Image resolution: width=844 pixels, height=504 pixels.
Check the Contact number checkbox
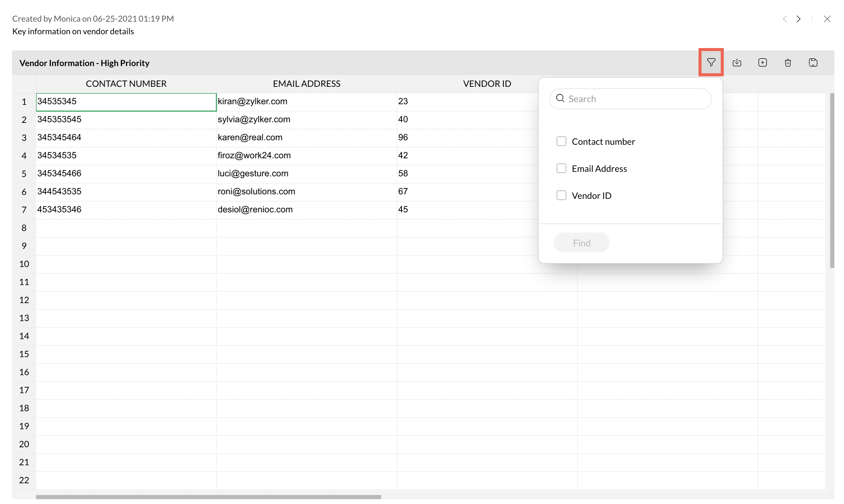click(x=561, y=141)
